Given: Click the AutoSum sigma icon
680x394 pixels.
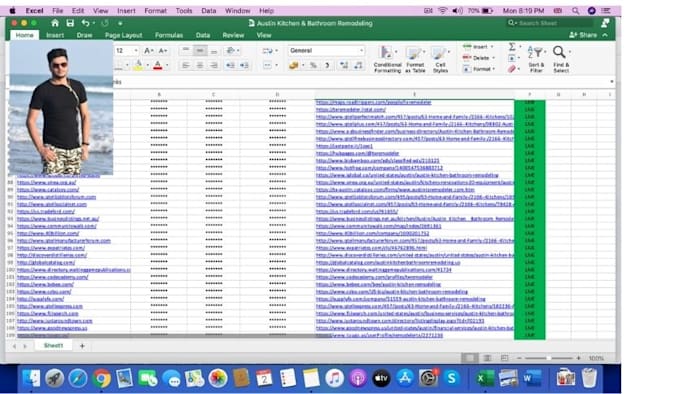Looking at the screenshot, I should click(x=512, y=46).
